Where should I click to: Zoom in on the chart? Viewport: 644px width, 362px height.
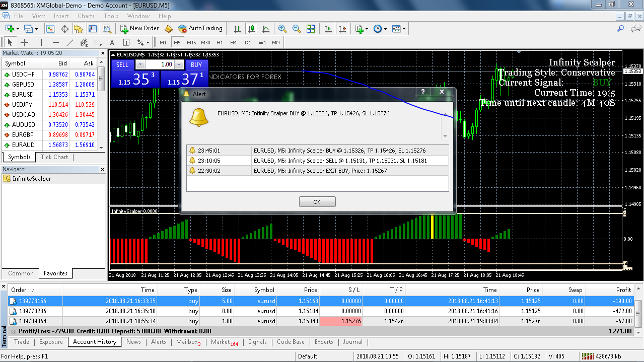coord(282,29)
